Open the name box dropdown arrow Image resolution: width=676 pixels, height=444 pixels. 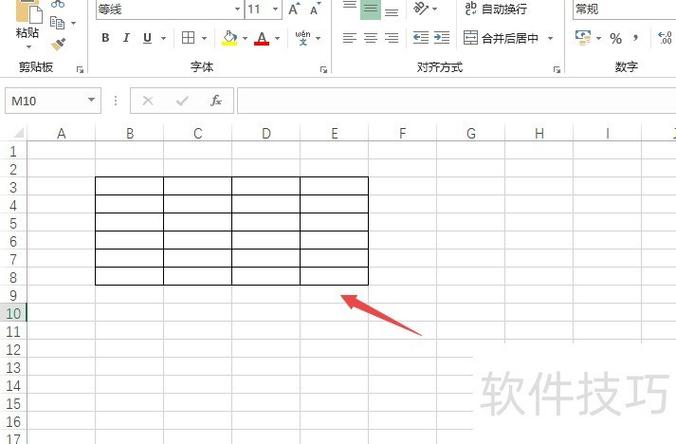91,100
